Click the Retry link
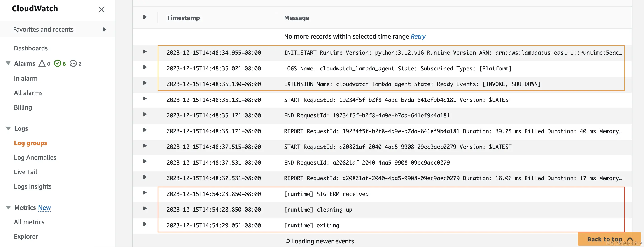The width and height of the screenshot is (644, 247). point(418,37)
